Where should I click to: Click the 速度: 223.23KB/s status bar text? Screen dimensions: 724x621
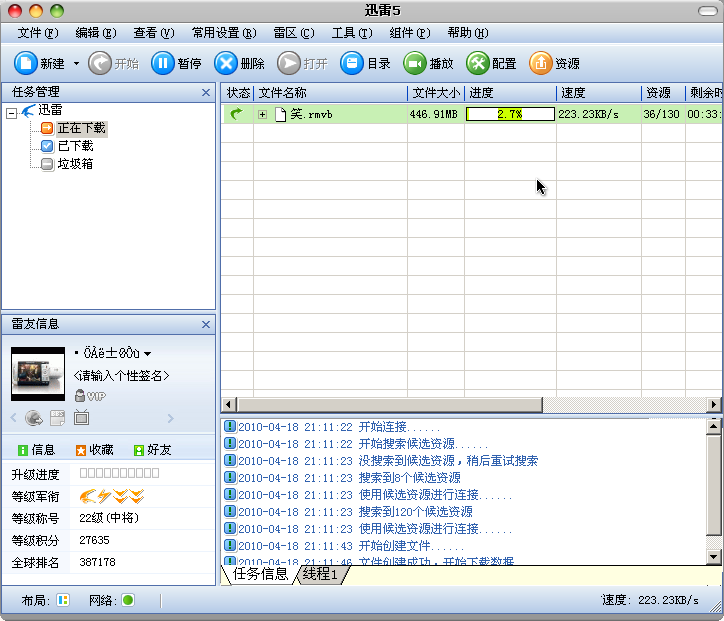650,600
